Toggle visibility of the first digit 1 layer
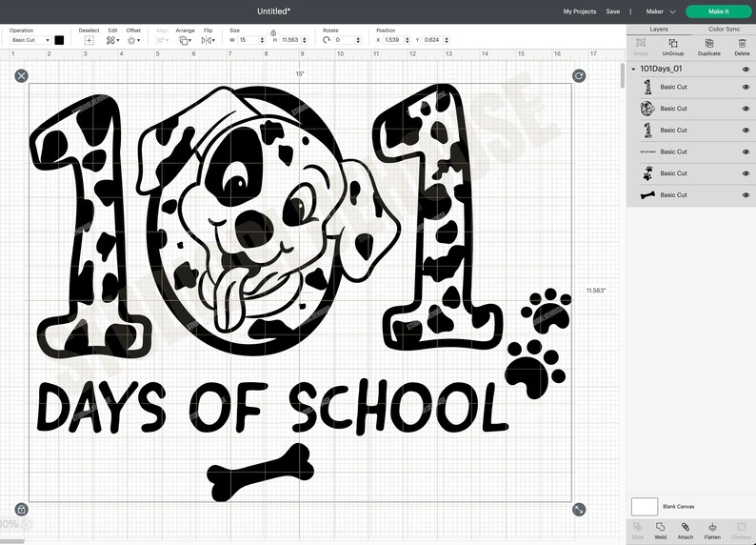The image size is (756, 545). 746,88
